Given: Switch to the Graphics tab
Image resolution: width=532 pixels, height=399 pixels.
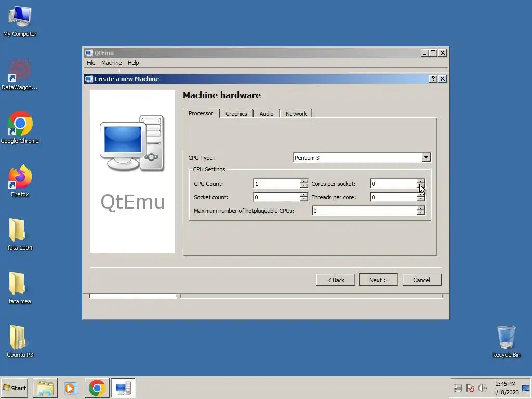Looking at the screenshot, I should click(236, 114).
